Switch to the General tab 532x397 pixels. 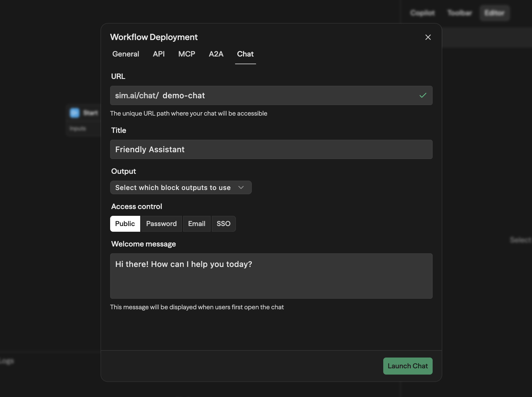pyautogui.click(x=125, y=54)
